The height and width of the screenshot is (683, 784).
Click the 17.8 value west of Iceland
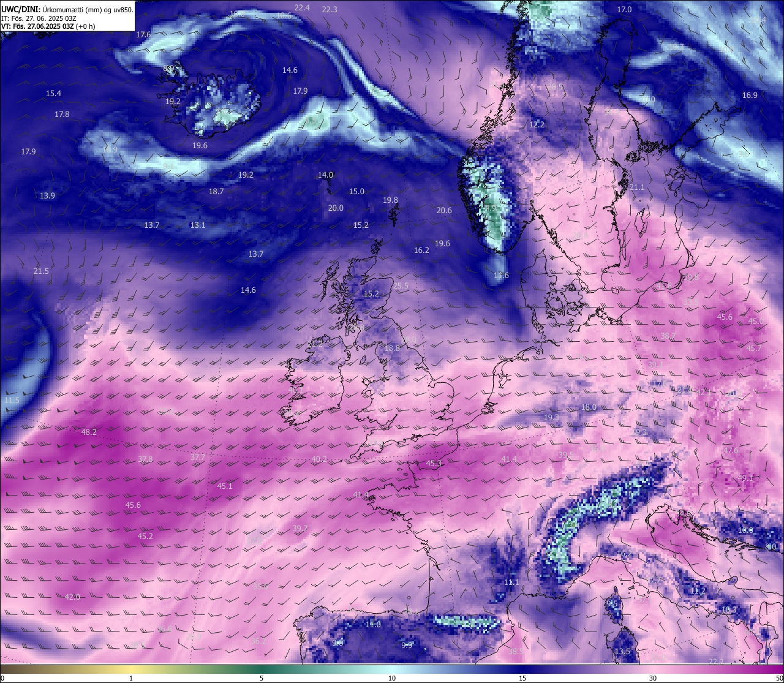(62, 115)
